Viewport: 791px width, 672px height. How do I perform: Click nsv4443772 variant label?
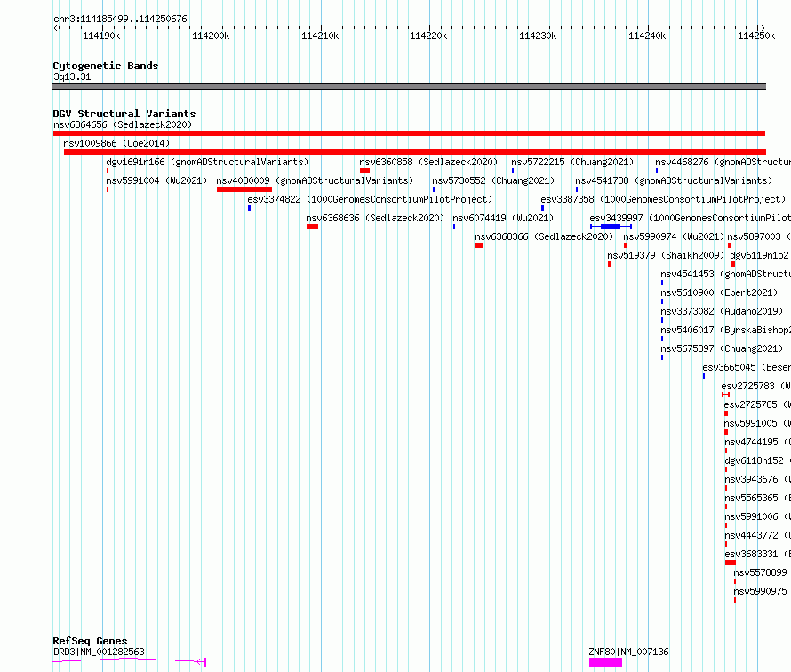coord(758,535)
